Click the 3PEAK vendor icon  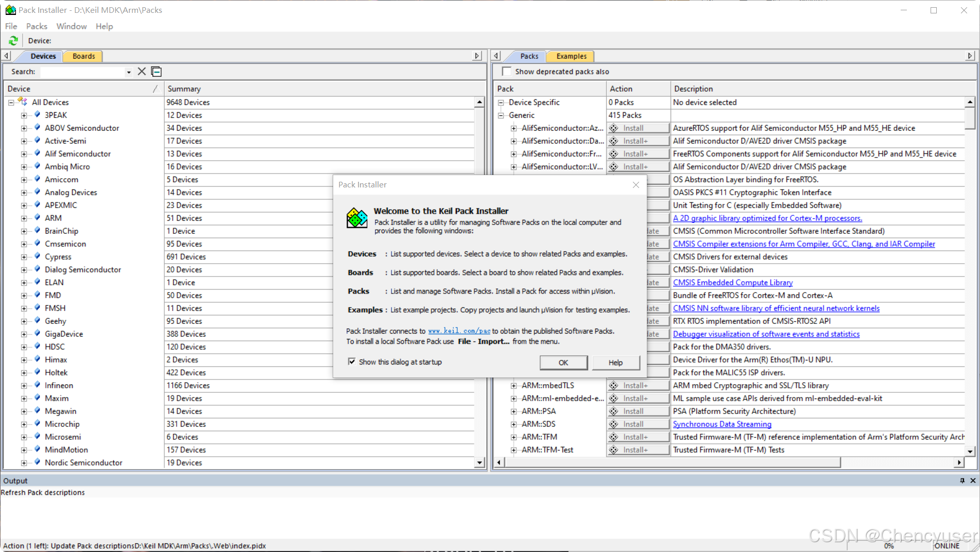pos(37,115)
